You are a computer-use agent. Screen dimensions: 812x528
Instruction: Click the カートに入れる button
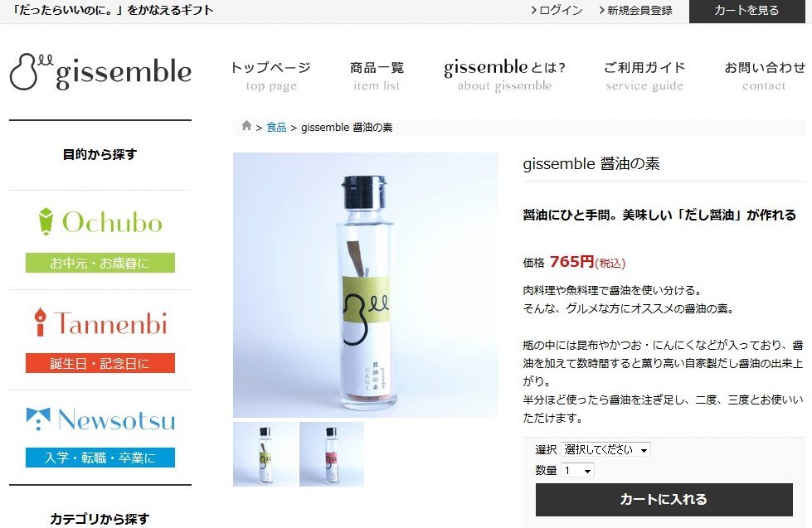coord(664,500)
